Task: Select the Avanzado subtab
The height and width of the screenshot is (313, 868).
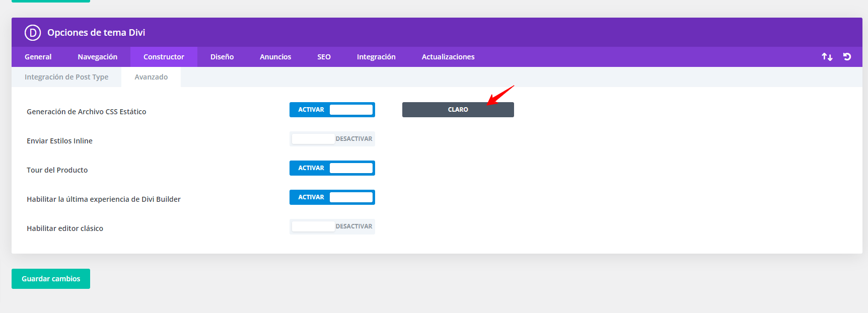Action: pos(151,77)
